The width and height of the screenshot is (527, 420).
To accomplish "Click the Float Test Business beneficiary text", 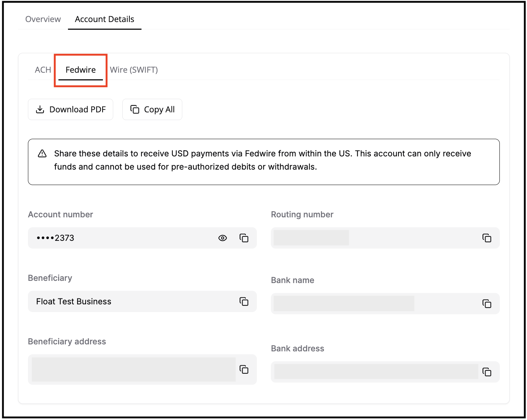I will tap(74, 301).
